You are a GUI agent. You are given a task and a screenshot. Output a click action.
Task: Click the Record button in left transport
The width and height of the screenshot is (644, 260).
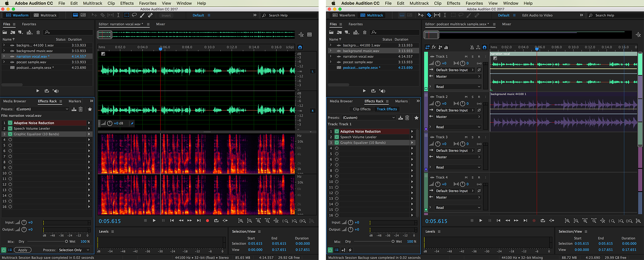coord(207,220)
